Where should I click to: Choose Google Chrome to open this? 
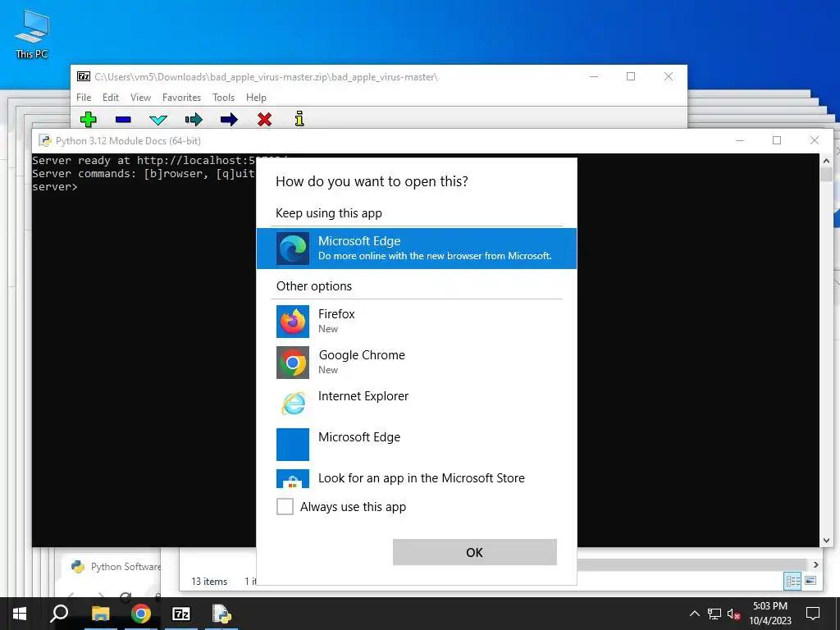click(x=416, y=362)
